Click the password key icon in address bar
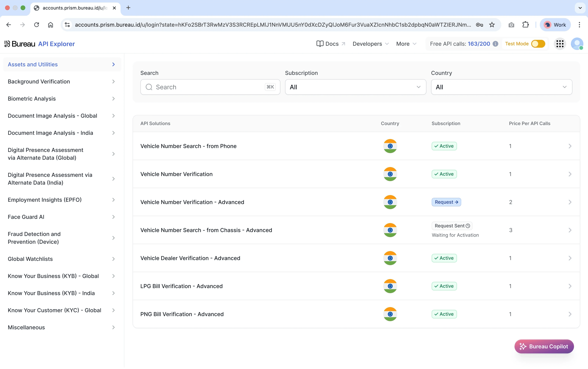 coord(479,25)
